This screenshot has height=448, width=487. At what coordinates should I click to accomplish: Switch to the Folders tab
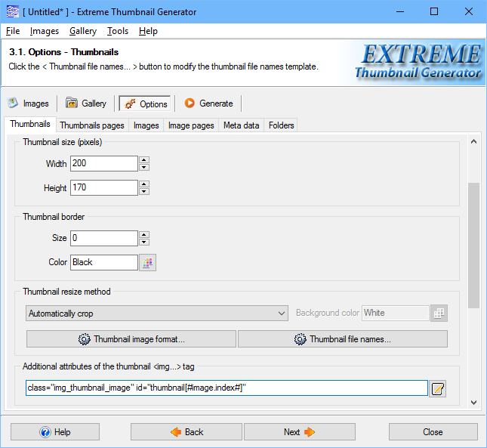[x=281, y=125]
